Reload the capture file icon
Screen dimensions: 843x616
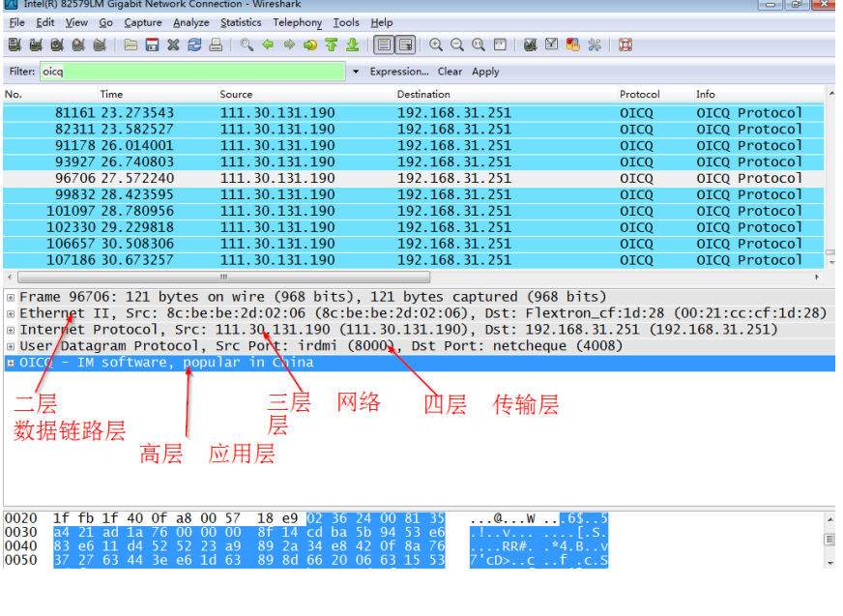point(194,44)
